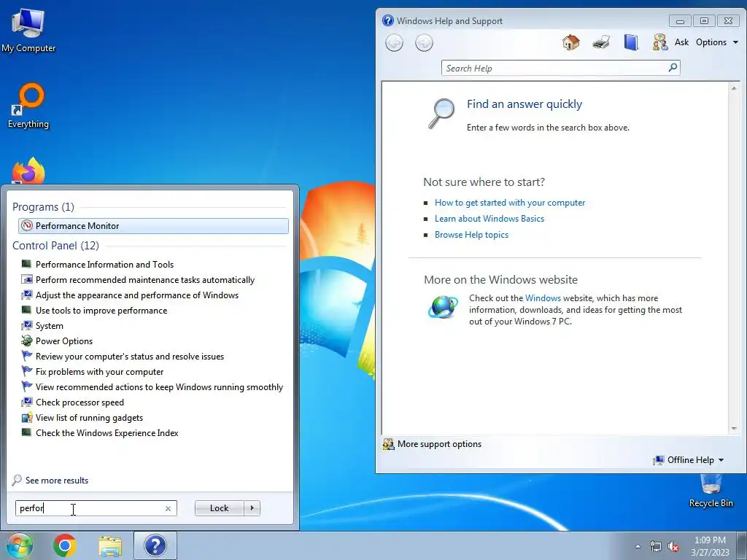This screenshot has width=747, height=560.
Task: Click the Lock button
Action: pyautogui.click(x=219, y=508)
